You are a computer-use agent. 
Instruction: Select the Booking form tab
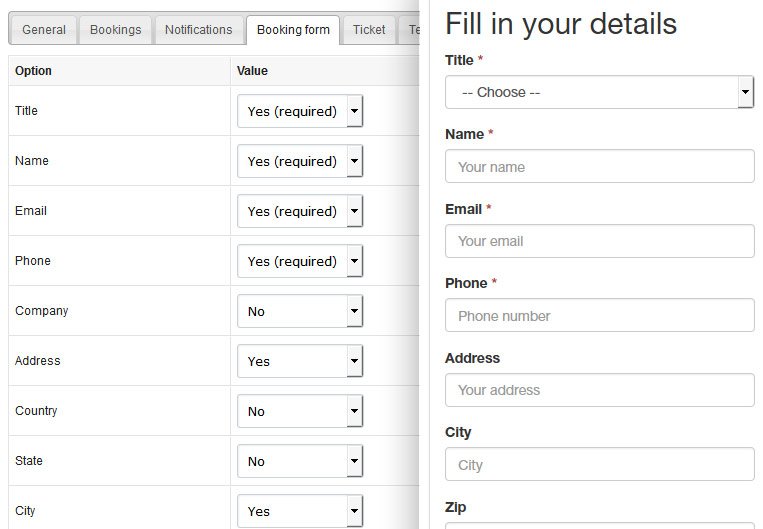[x=293, y=30]
